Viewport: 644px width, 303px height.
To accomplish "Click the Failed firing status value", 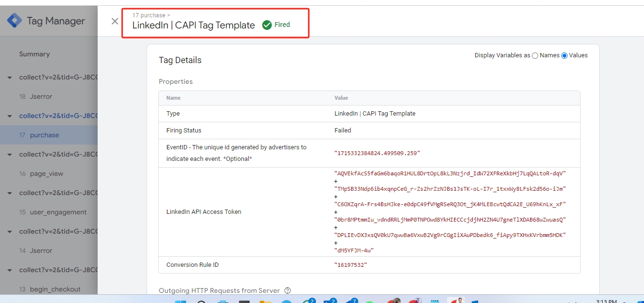I will pyautogui.click(x=343, y=131).
